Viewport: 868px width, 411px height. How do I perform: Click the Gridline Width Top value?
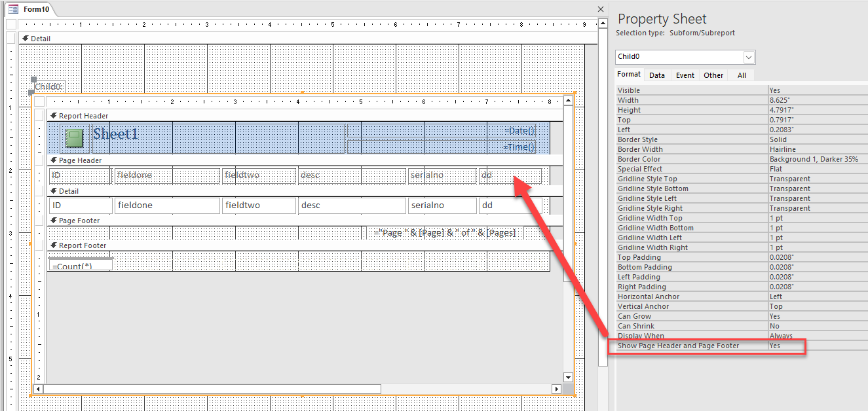pyautogui.click(x=818, y=218)
